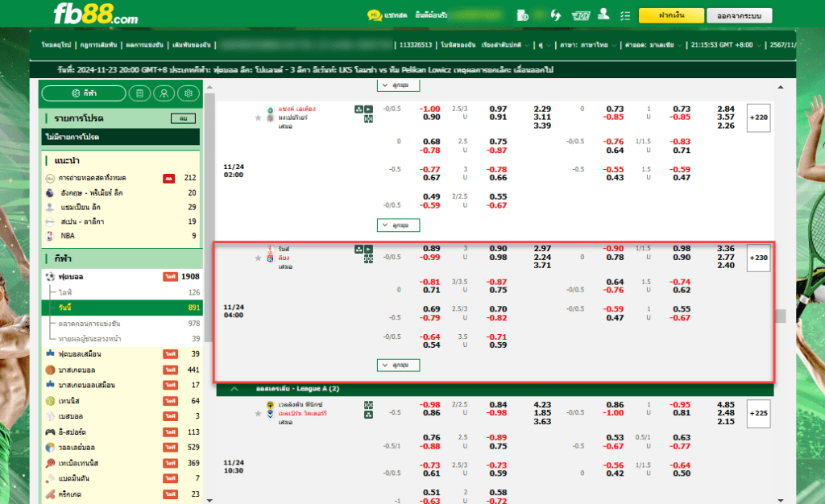The width and height of the screenshot is (825, 504).
Task: Click the money transfer icon in header
Action: click(522, 15)
